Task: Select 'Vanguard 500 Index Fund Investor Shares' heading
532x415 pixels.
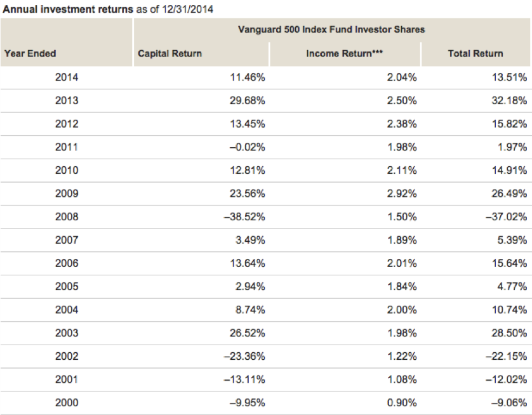Action: (331, 29)
